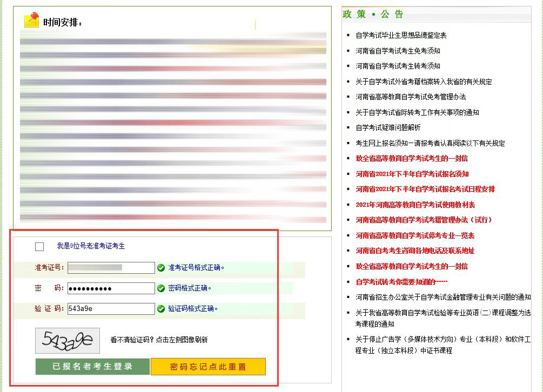Screen dimensions: 543x392
Task: Click the 验证码 text field
Action: click(111, 309)
